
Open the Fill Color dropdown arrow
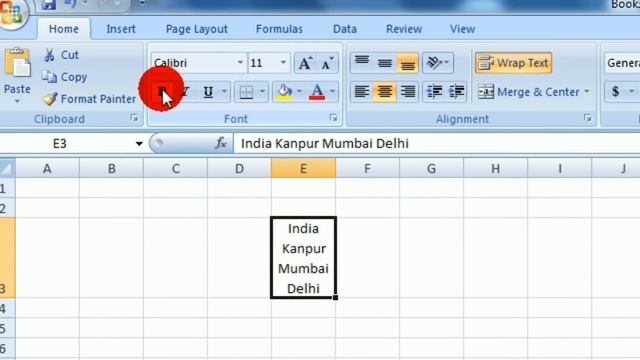(299, 92)
